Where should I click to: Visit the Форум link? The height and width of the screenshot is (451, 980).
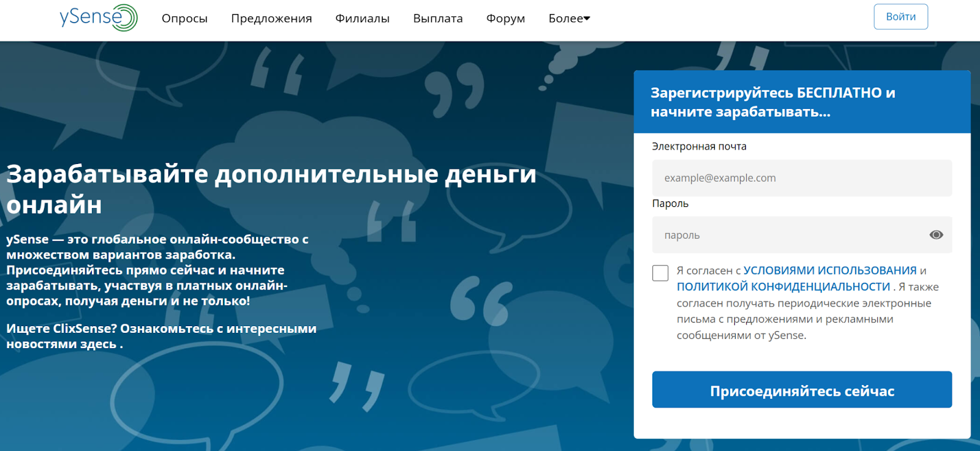505,18
